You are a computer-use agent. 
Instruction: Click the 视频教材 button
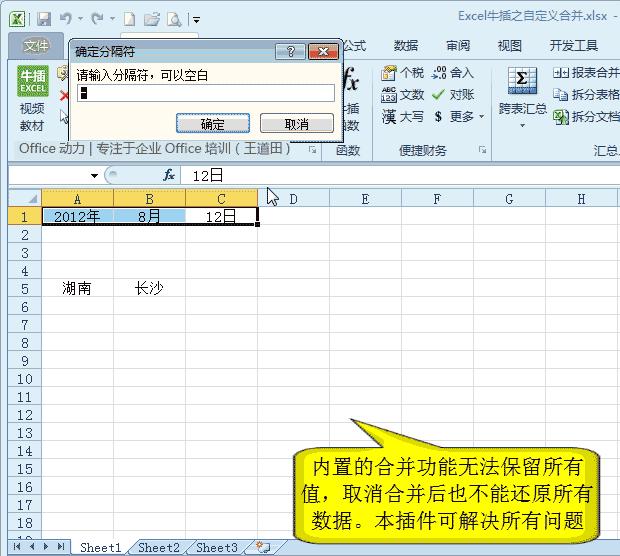coord(32,117)
